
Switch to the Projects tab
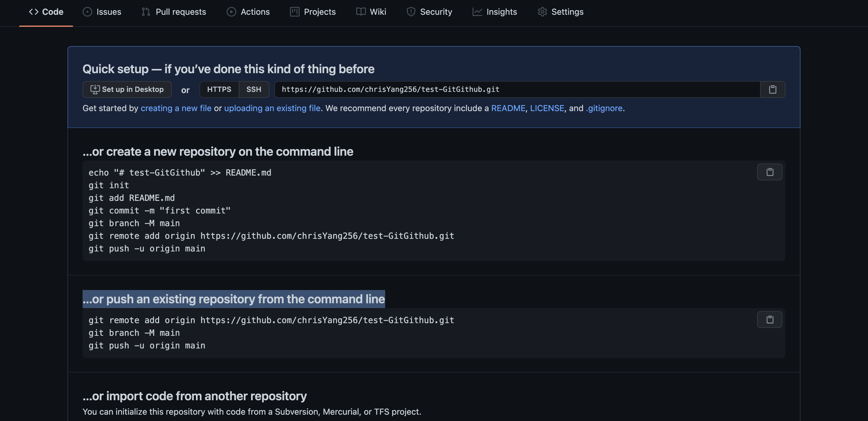pos(313,12)
